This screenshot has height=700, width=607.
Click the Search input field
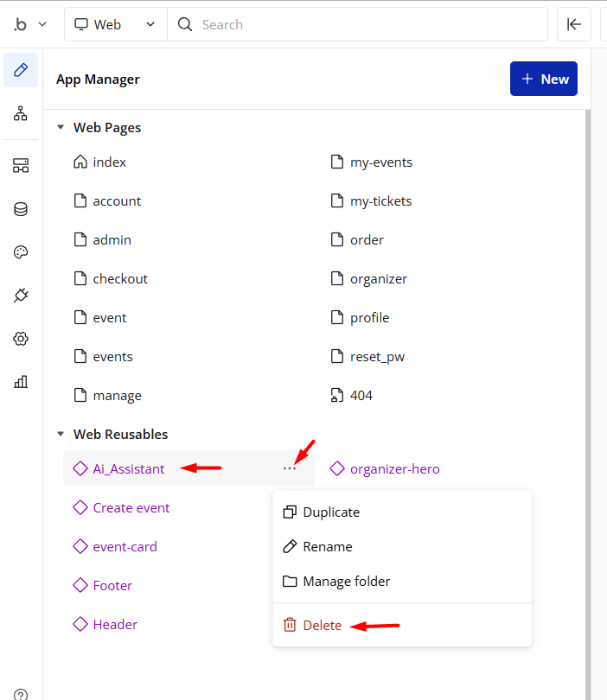tap(363, 24)
